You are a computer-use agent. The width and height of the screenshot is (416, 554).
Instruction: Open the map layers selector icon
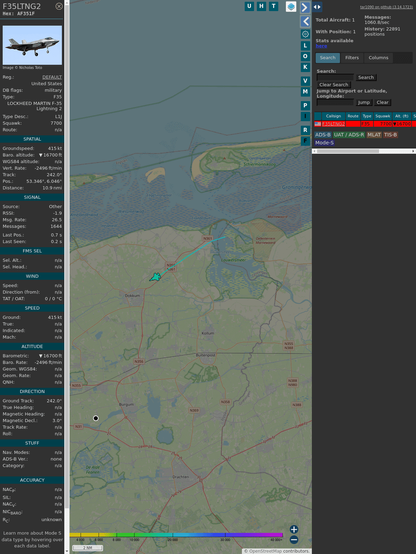[291, 7]
